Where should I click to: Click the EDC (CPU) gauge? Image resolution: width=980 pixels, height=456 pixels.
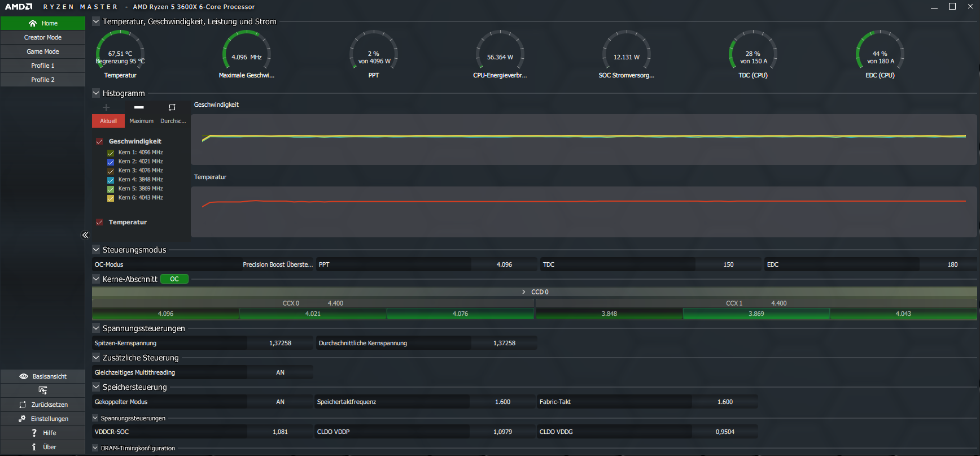[880, 54]
